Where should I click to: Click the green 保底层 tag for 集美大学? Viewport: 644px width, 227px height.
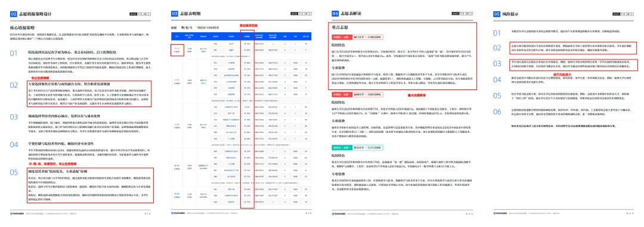(x=342, y=147)
